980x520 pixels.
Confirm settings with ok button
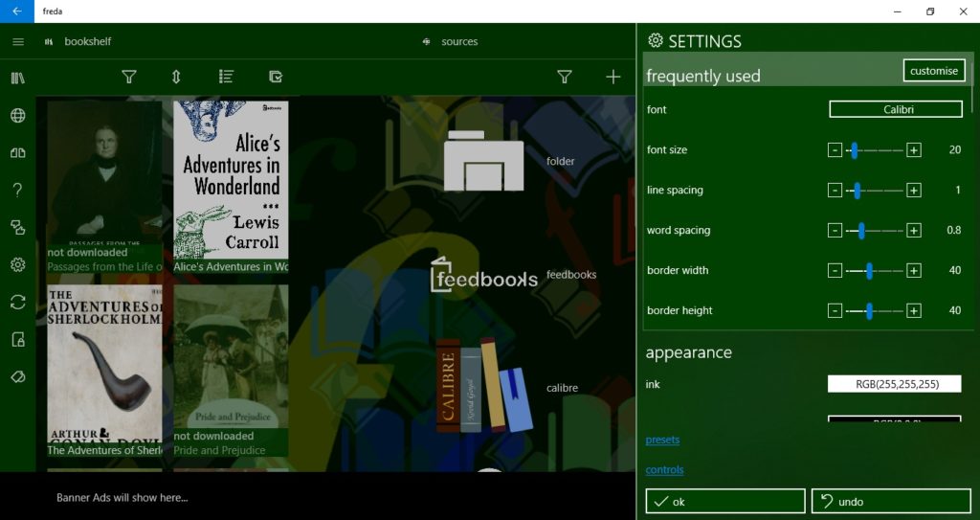[725, 501]
